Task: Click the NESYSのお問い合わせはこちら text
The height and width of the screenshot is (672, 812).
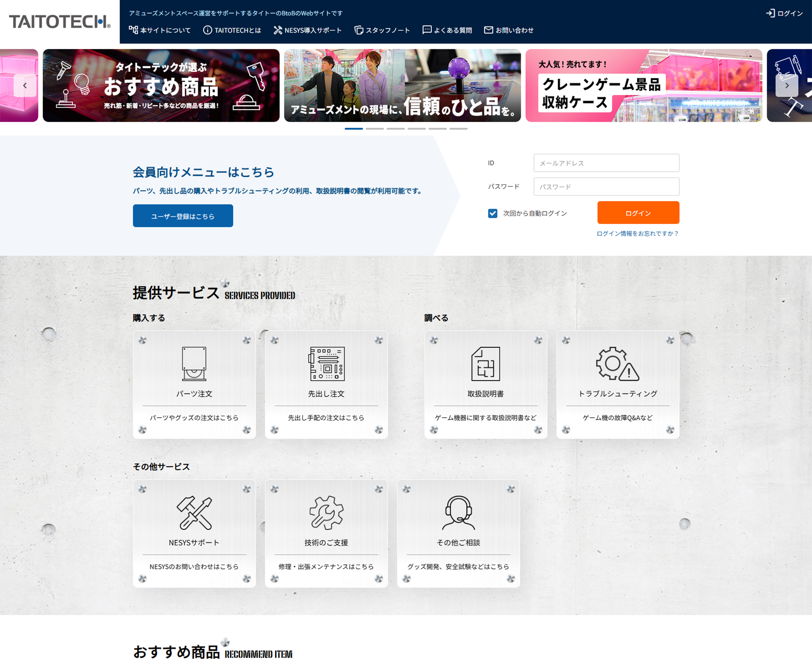Action: [194, 566]
